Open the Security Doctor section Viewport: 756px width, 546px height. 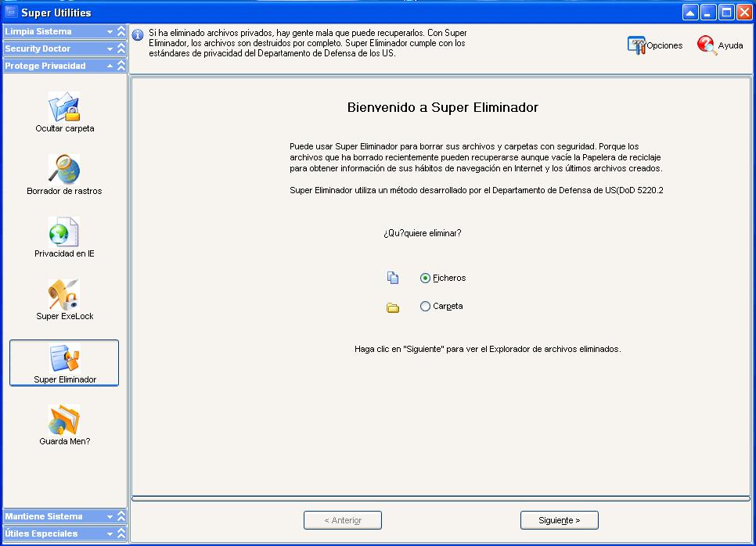click(65, 48)
